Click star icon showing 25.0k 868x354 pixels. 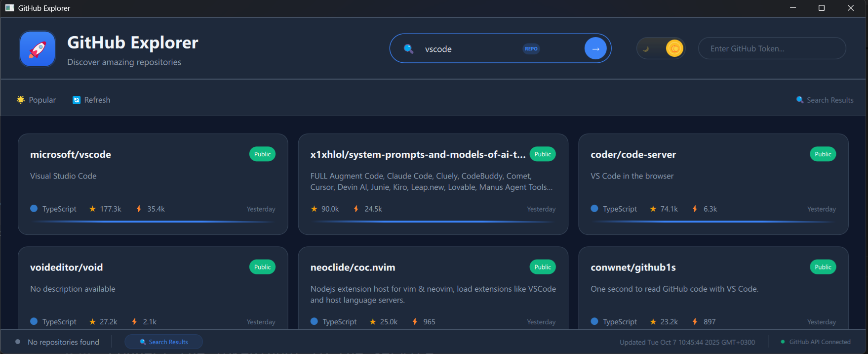[x=373, y=321]
